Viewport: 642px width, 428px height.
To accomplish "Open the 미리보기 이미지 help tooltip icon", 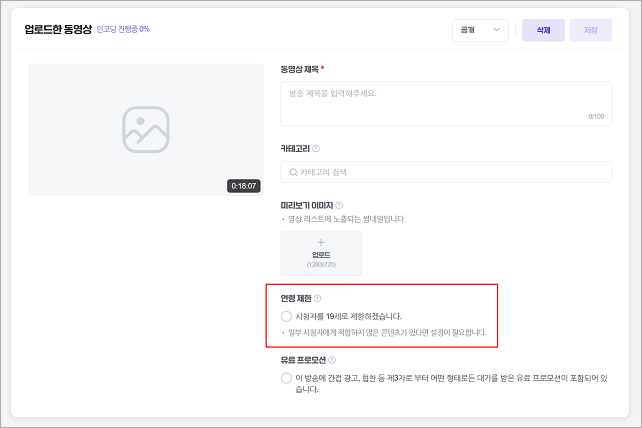I will click(339, 205).
